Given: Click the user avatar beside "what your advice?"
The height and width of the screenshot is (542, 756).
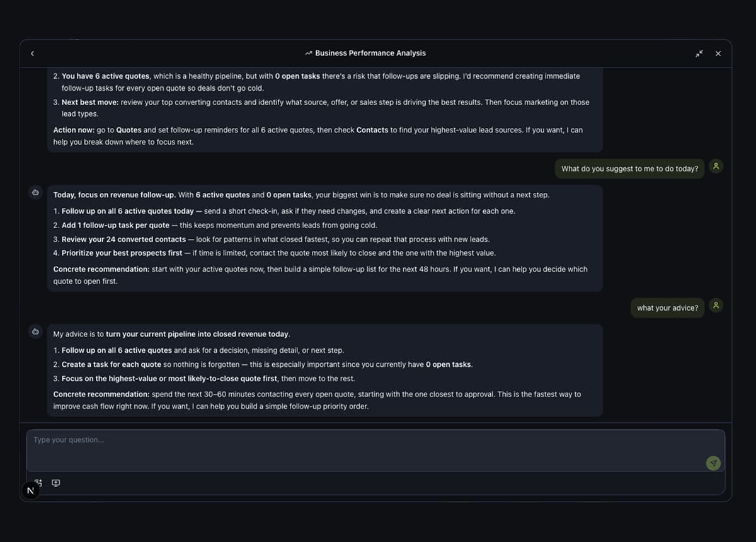Looking at the screenshot, I should (x=716, y=306).
